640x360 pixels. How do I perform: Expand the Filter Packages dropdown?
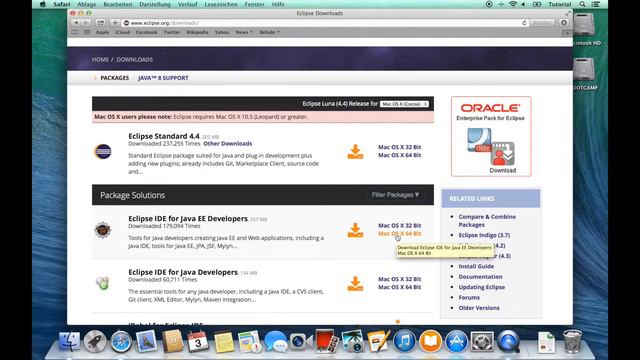[395, 195]
